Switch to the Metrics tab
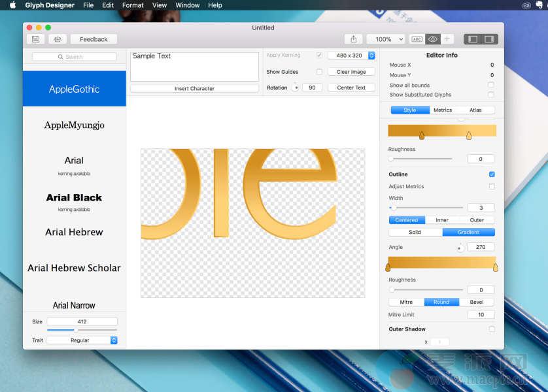 point(442,110)
